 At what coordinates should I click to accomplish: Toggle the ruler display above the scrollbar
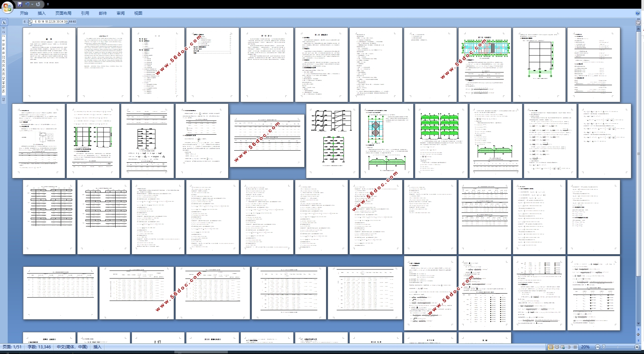point(638,22)
